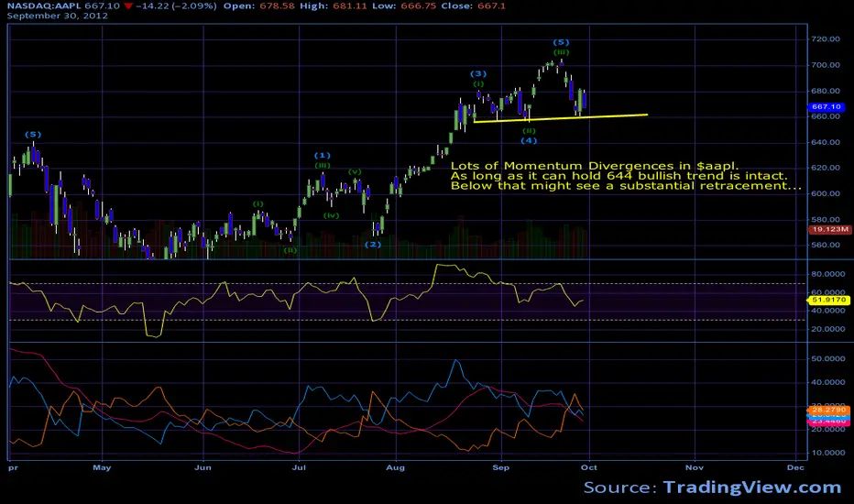Click the 50.0000 lower indicator axis label
The width and height of the screenshot is (854, 504).
pos(828,359)
